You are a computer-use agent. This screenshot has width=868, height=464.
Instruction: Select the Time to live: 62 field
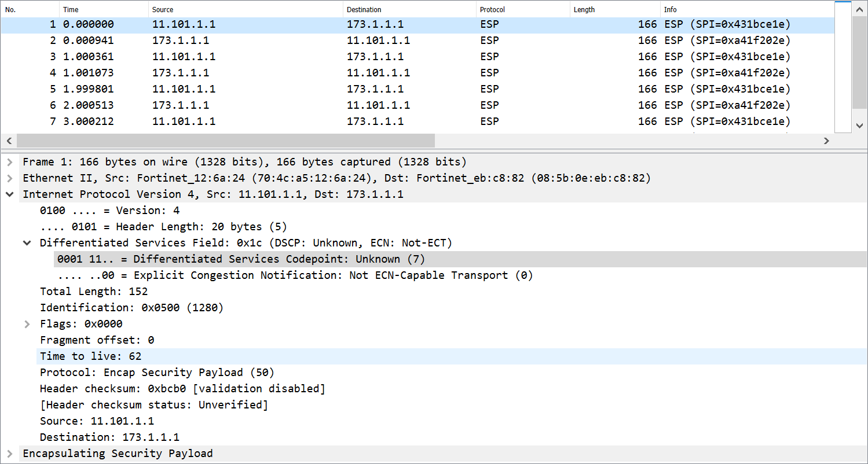(90, 356)
